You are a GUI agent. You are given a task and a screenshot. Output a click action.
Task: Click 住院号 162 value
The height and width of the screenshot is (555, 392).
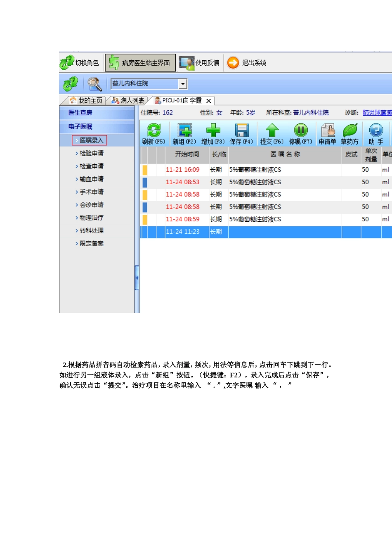pos(168,112)
